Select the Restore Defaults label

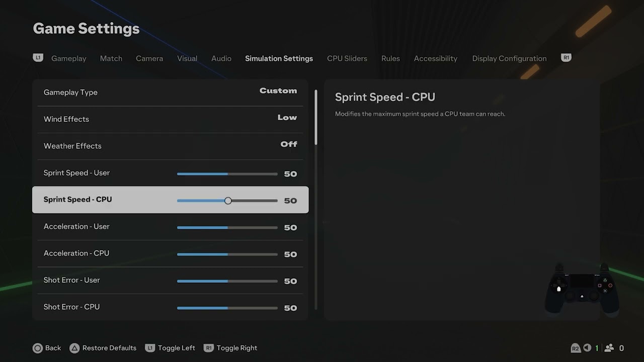109,348
